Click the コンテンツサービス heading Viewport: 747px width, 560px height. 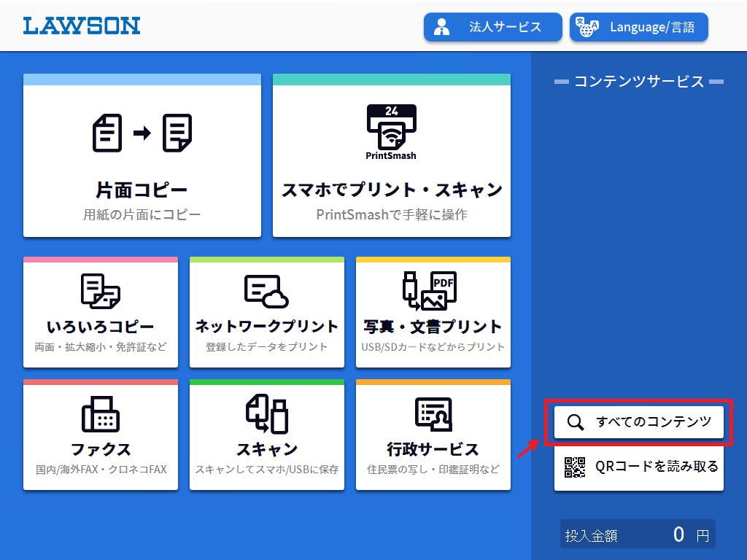tap(639, 82)
